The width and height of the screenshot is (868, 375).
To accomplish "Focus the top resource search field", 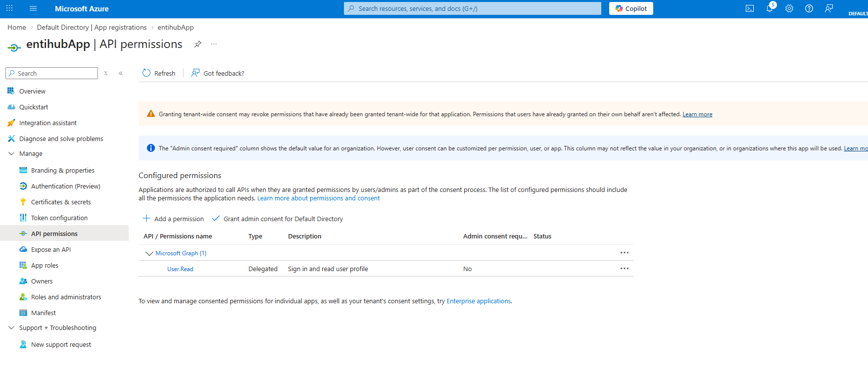I will (473, 8).
